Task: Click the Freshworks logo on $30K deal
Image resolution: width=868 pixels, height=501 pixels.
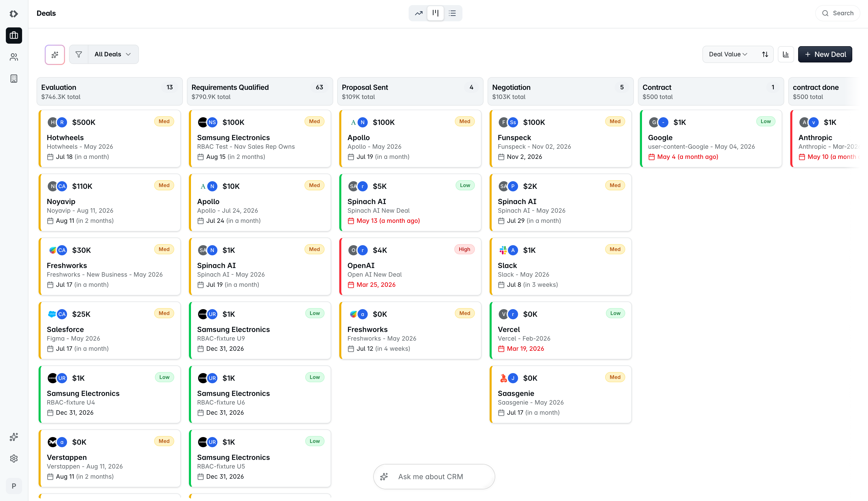Action: point(52,250)
